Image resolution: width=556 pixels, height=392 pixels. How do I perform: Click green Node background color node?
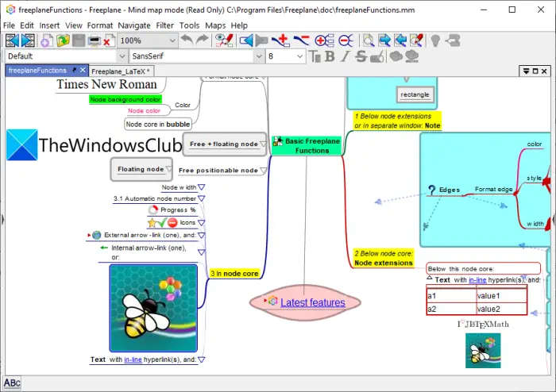125,99
